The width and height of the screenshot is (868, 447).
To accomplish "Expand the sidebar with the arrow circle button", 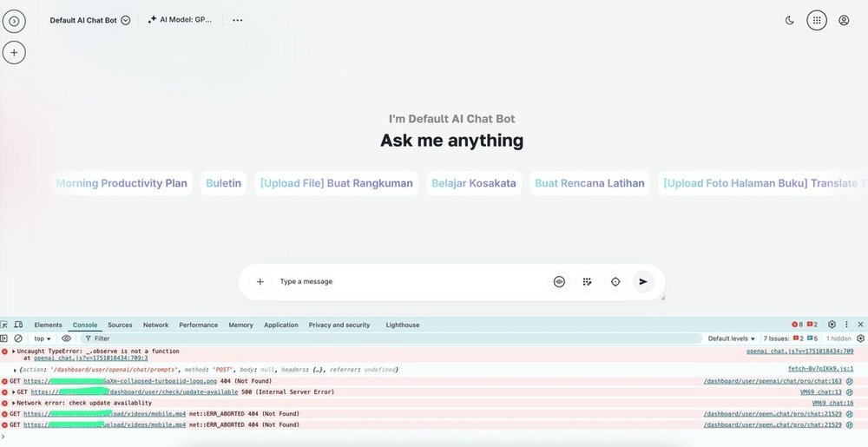I will point(14,20).
